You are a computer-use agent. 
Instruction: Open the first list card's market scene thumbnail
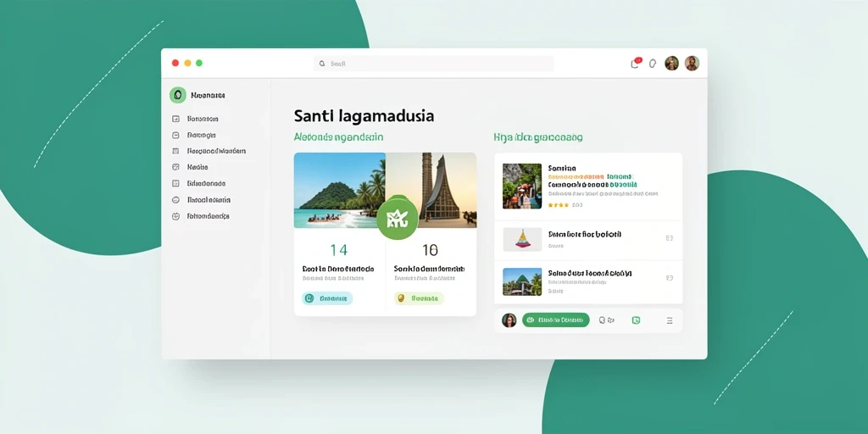coord(522,186)
